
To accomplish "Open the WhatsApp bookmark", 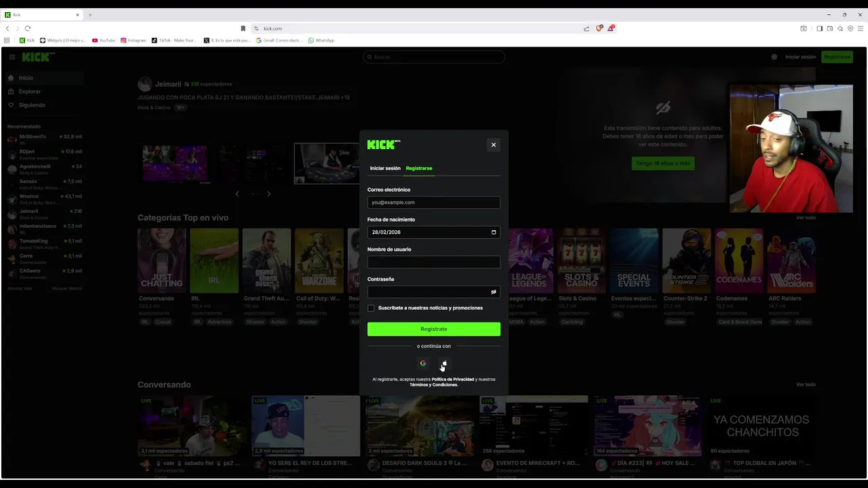I will click(321, 41).
